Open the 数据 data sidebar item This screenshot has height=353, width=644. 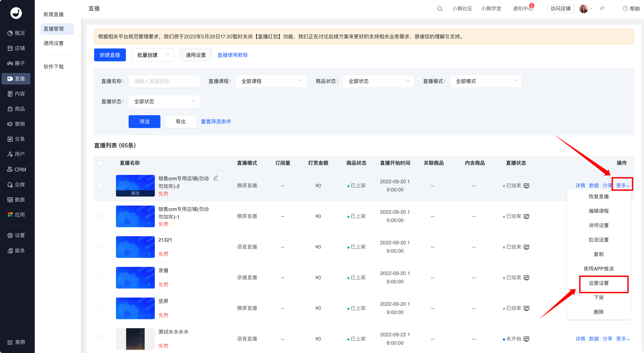click(x=16, y=200)
